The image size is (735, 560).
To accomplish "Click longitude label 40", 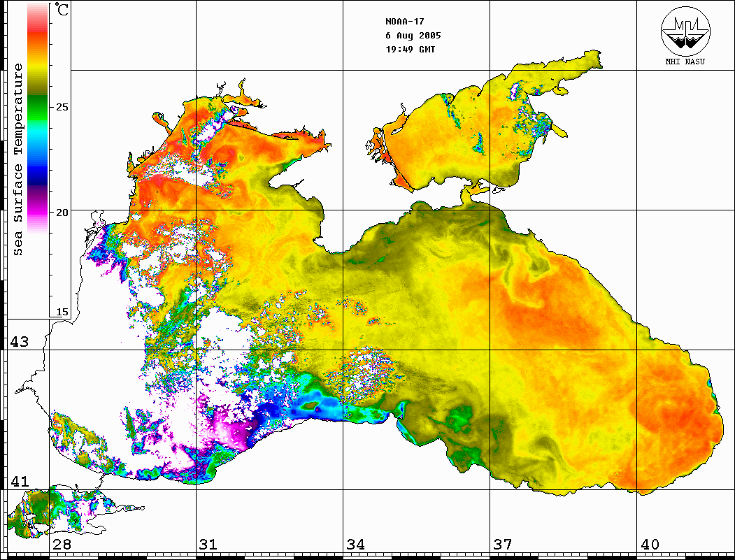I will coord(650,544).
